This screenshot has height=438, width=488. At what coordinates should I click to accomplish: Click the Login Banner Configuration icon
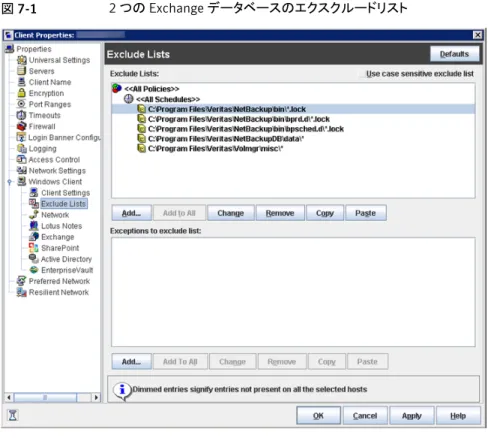click(x=21, y=137)
